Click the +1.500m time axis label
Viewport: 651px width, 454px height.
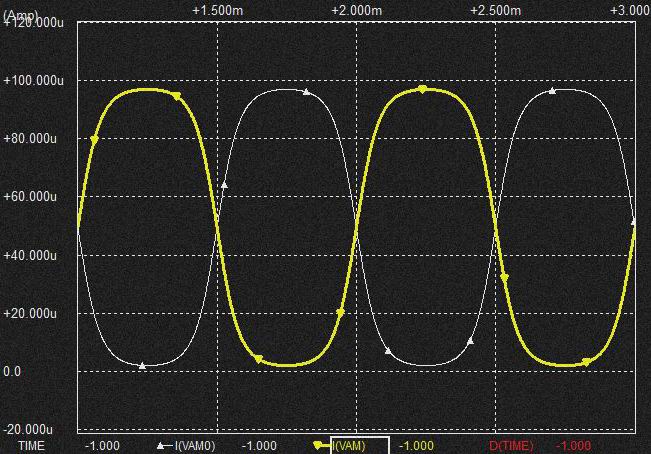coord(217,9)
